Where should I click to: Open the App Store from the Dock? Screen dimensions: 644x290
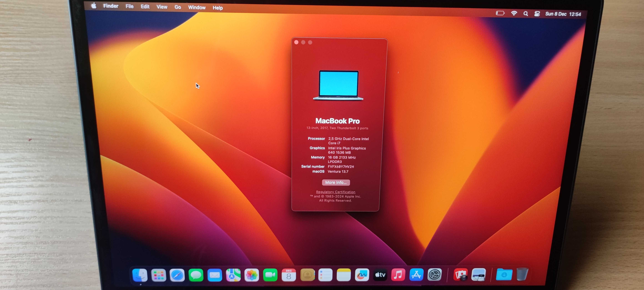tap(417, 275)
